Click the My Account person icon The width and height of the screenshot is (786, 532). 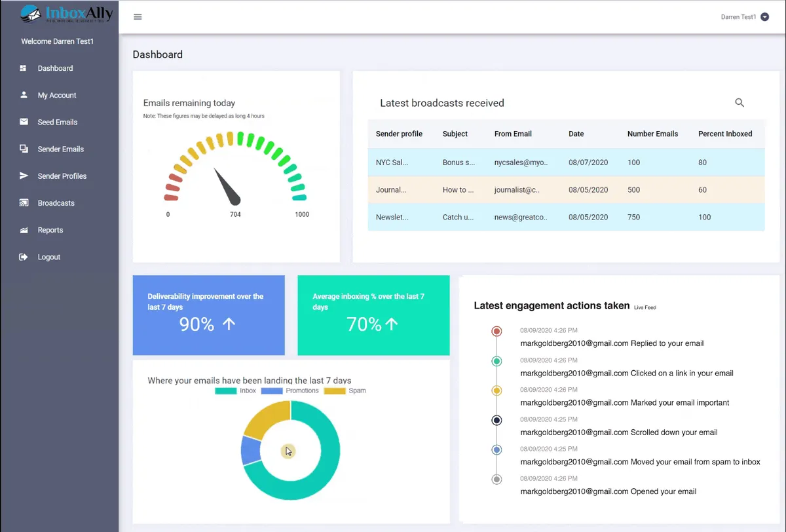(24, 95)
